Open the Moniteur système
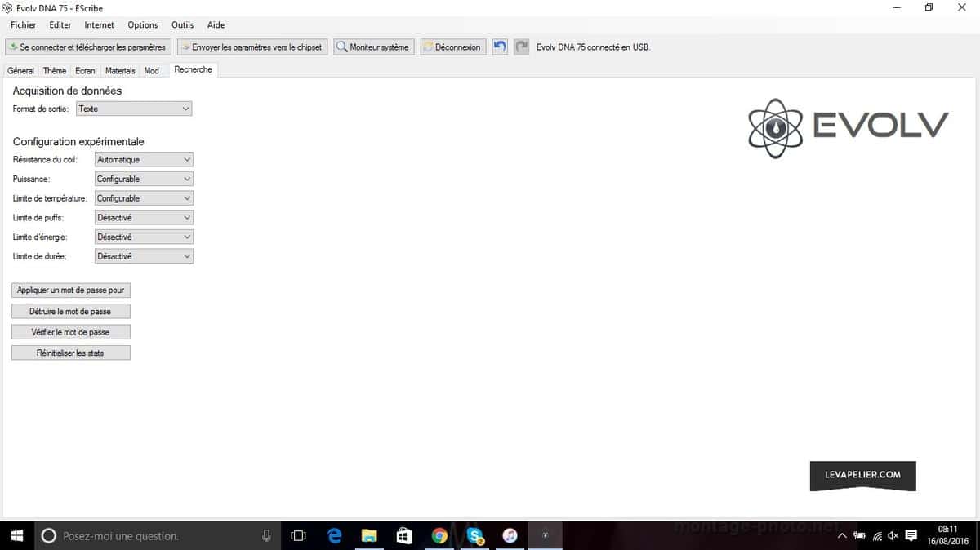 click(x=373, y=47)
